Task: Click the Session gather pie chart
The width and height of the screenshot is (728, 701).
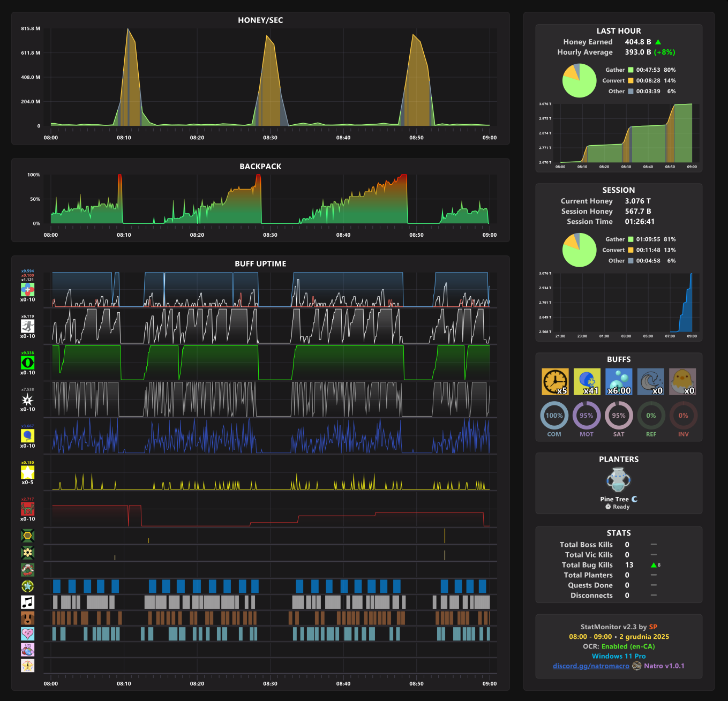Action: [x=580, y=250]
